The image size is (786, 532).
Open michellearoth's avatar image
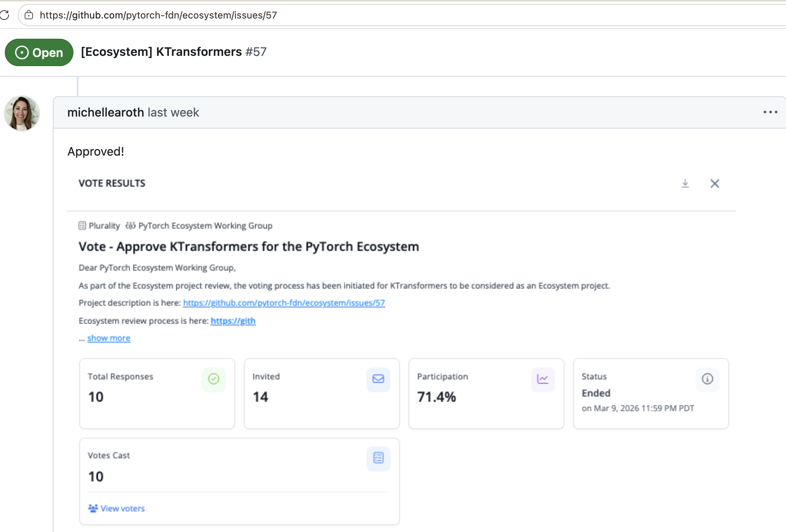[22, 113]
